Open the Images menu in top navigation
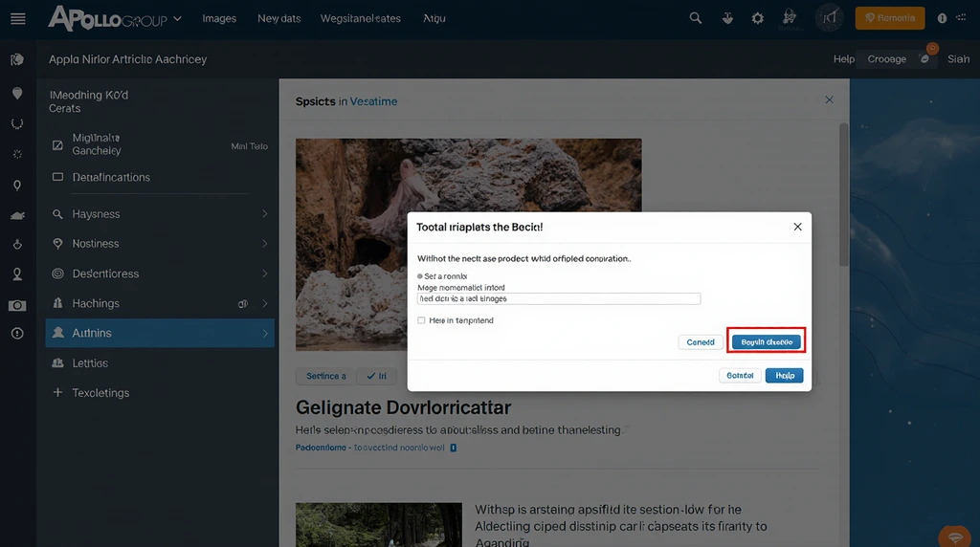The height and width of the screenshot is (547, 980). [219, 18]
